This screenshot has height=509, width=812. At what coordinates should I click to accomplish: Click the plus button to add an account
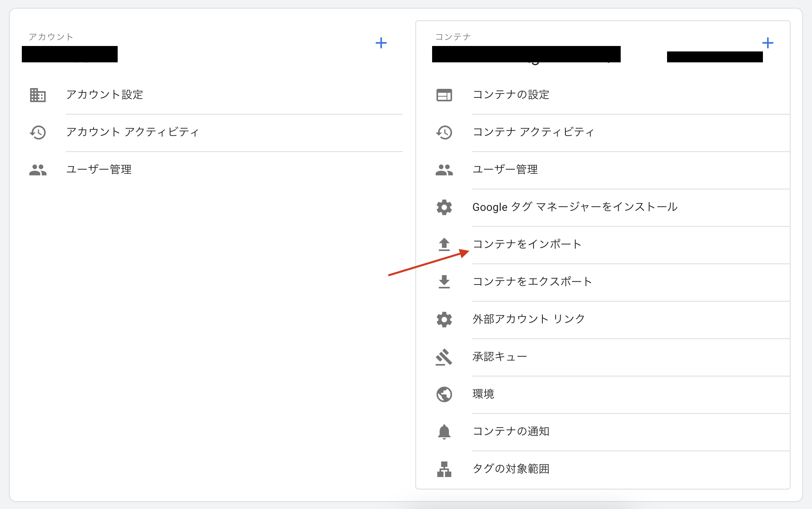click(381, 43)
